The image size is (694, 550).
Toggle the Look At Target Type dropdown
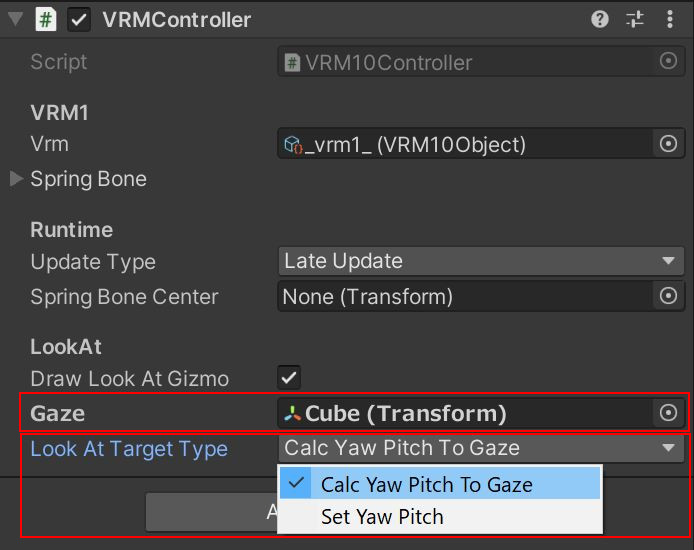coord(481,448)
